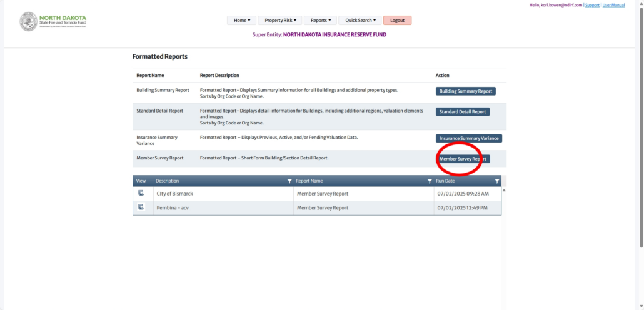
Task: Click the Report Name column filter icon
Action: (x=429, y=181)
